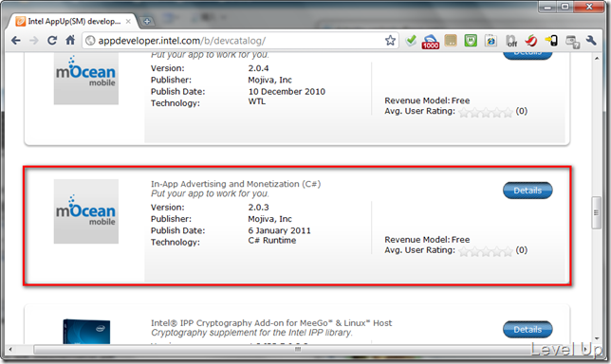Click the red chili pepper extension icon
This screenshot has height=364, width=611.
click(x=531, y=41)
